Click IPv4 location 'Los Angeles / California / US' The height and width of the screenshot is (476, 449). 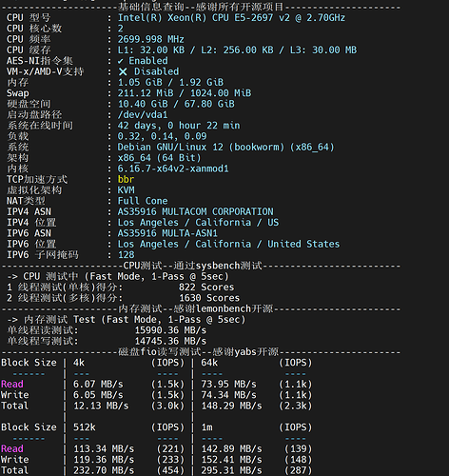click(198, 223)
